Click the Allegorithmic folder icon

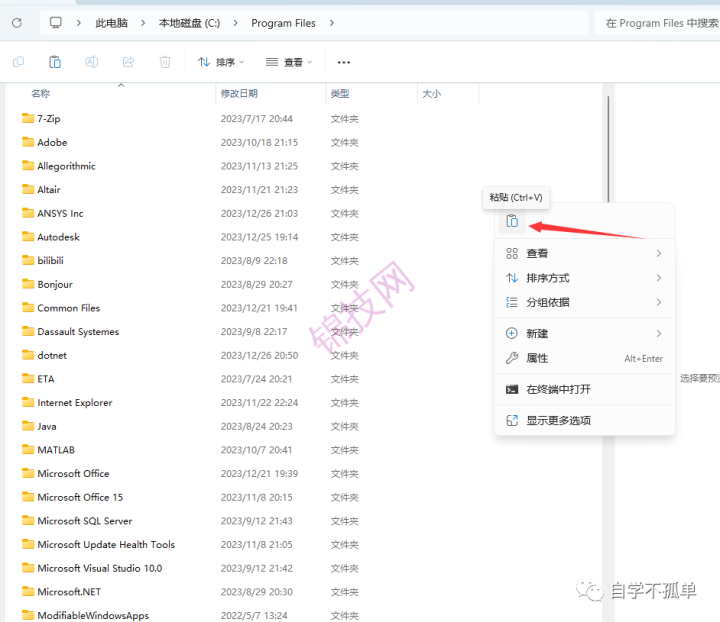(28, 166)
